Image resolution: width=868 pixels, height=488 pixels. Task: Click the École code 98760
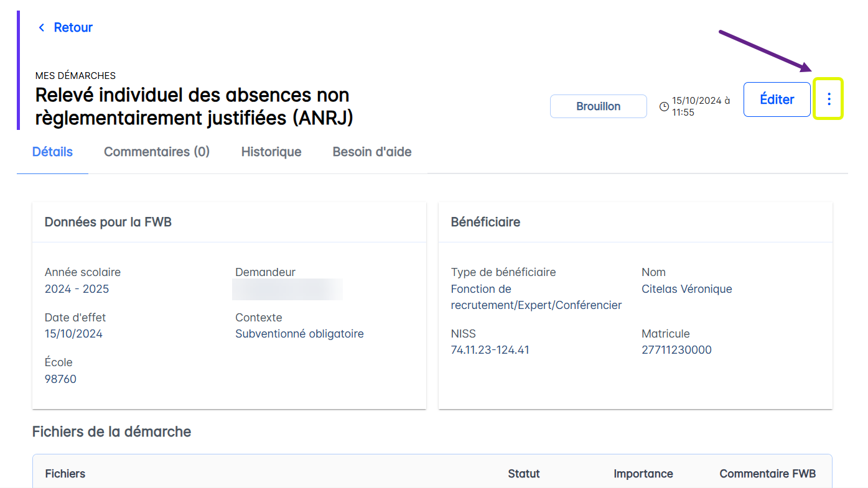(60, 379)
